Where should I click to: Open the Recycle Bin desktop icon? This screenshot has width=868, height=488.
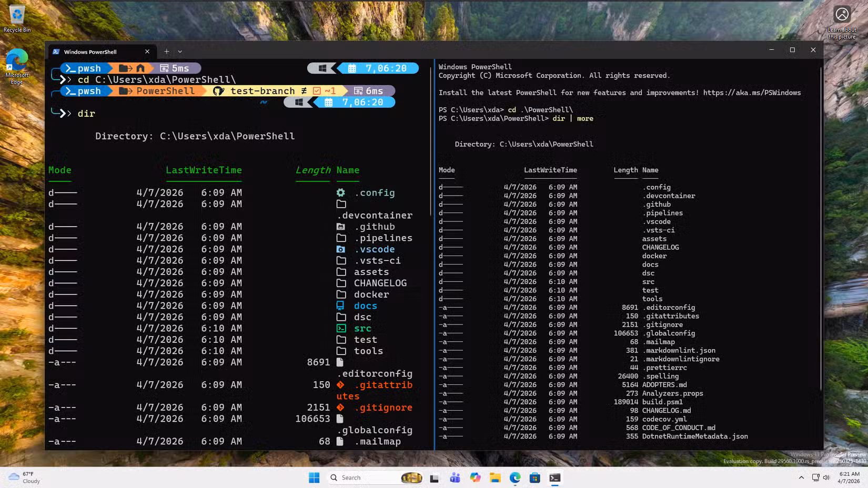click(x=17, y=19)
